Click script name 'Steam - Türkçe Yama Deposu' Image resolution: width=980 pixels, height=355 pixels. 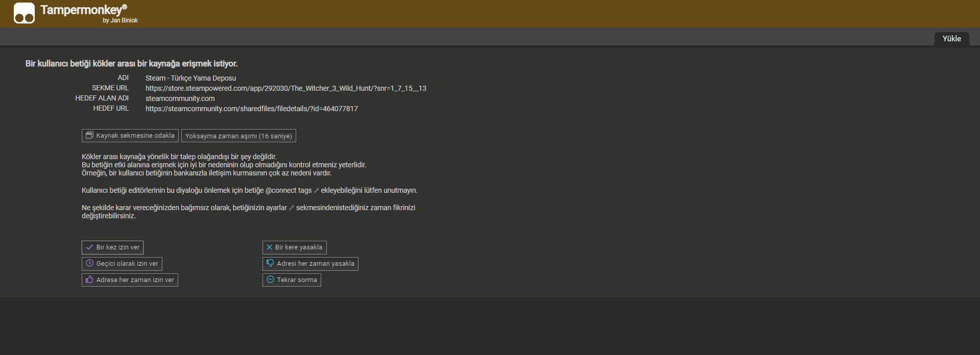pyautogui.click(x=190, y=78)
